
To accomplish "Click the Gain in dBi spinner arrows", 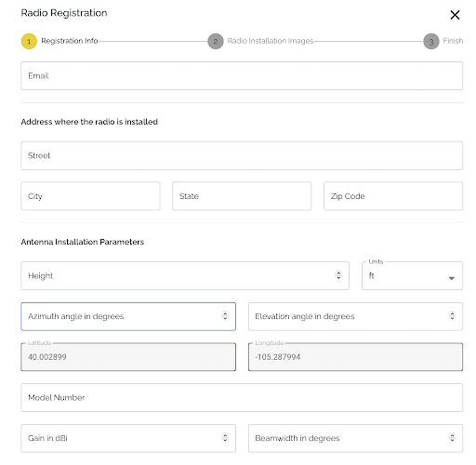I will click(225, 438).
